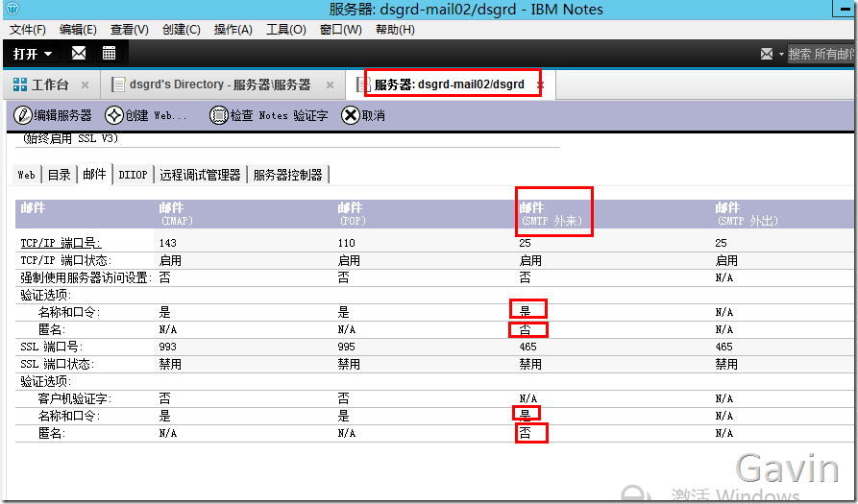Switch to the DIIOP ports tab
The height and width of the screenshot is (504, 858).
[133, 175]
